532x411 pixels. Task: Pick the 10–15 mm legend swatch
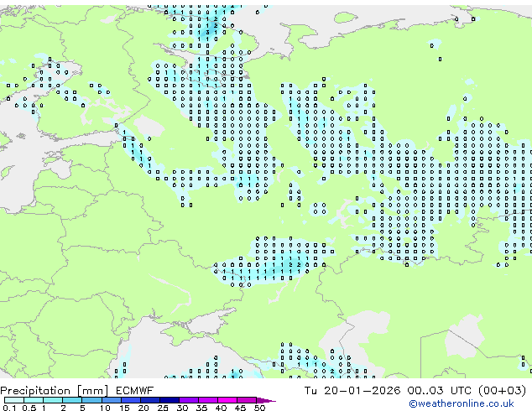(111, 400)
